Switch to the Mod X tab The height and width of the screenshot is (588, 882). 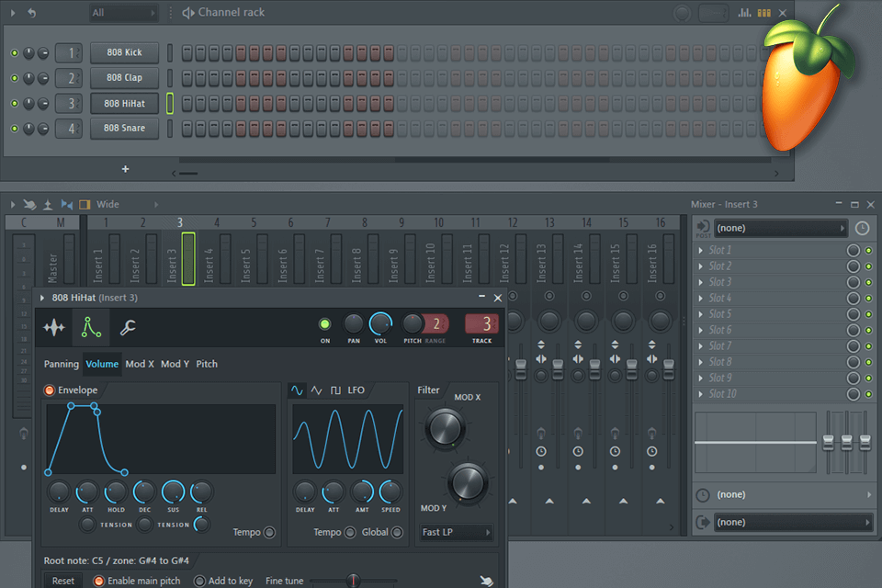(139, 364)
